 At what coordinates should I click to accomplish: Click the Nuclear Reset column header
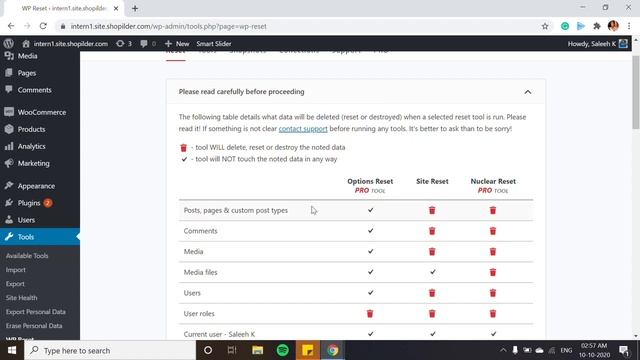pos(493,181)
